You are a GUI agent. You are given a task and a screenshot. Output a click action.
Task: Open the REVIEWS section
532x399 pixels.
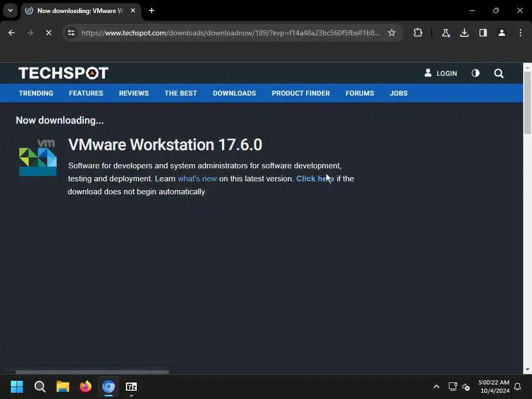(134, 94)
